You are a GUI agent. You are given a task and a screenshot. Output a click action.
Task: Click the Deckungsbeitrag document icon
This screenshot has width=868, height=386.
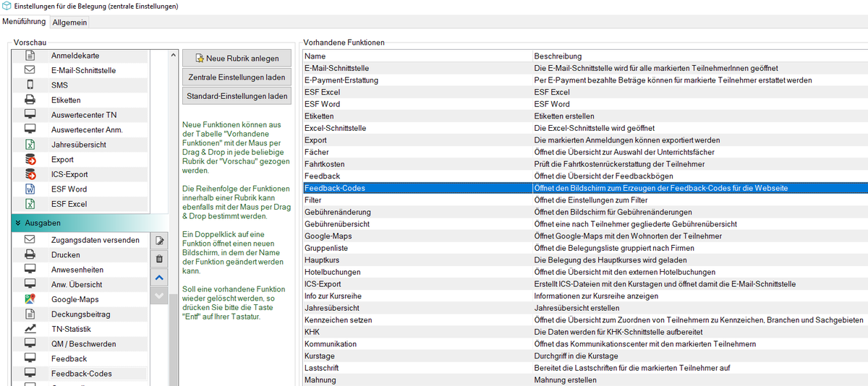click(x=30, y=314)
